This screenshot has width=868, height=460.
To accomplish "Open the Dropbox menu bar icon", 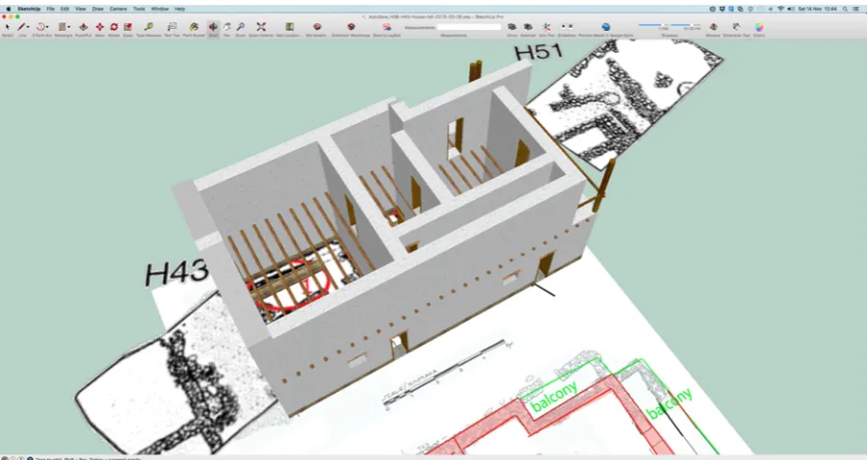I will click(x=722, y=9).
